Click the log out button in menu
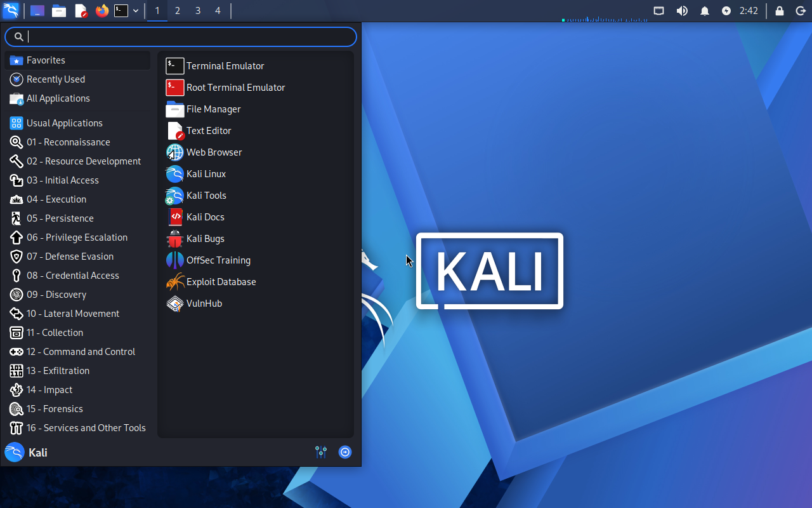 [345, 452]
